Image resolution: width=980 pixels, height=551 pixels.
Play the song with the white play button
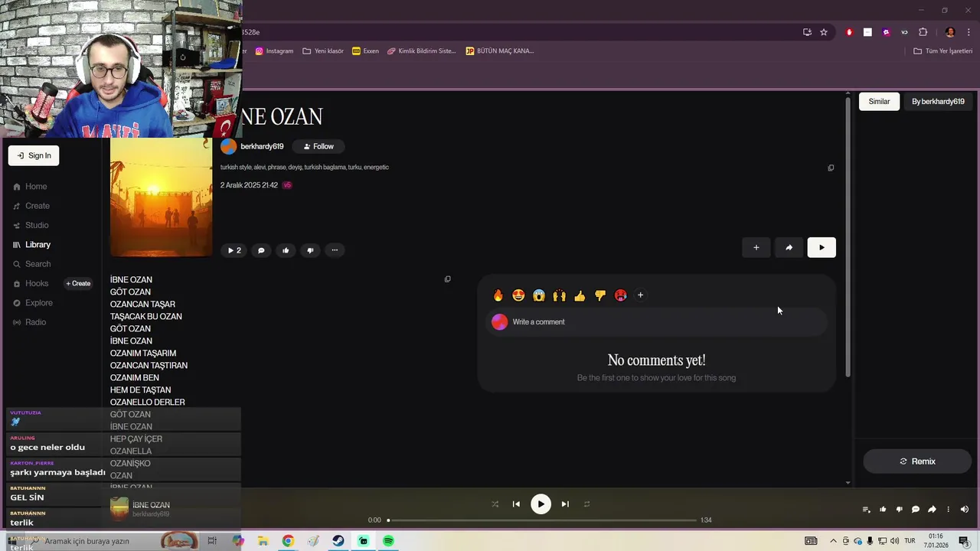[822, 247]
